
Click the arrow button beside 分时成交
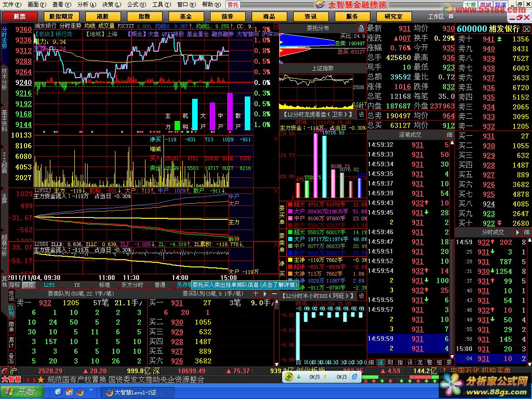click(517, 232)
